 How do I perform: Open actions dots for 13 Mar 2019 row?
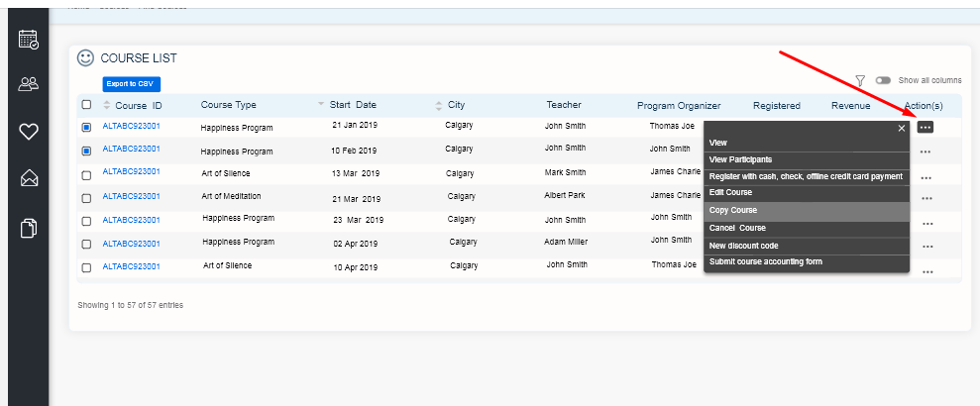click(926, 178)
